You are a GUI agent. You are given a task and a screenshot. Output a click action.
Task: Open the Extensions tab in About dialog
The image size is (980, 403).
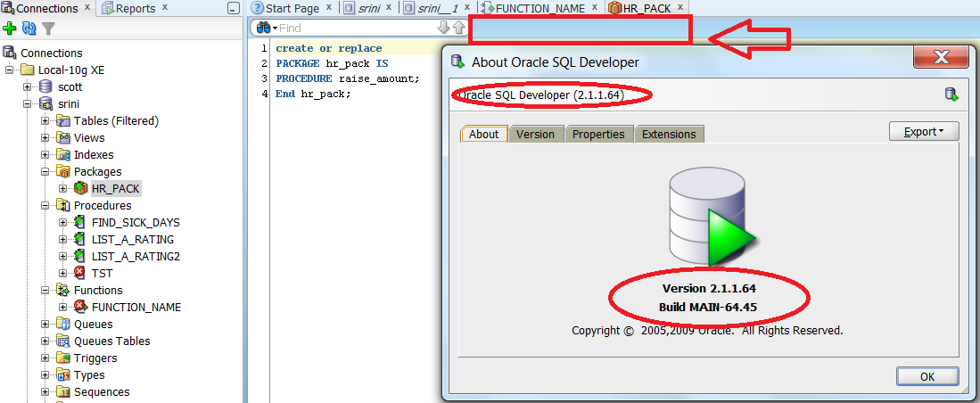(x=669, y=134)
